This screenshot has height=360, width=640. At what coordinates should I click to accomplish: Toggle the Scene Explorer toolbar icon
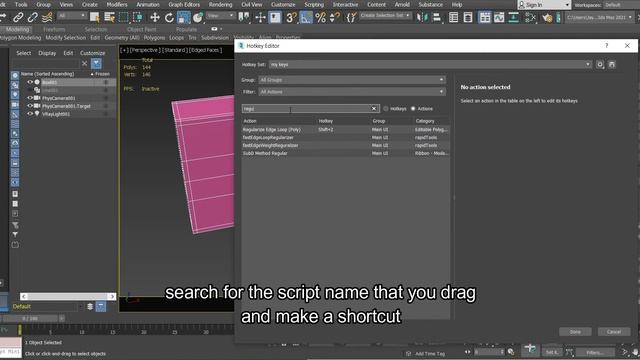pos(453,17)
